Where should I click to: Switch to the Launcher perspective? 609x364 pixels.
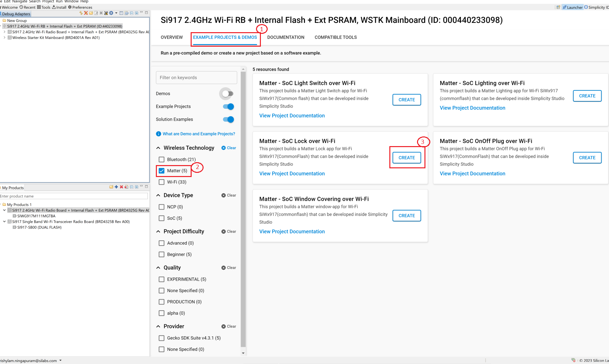tap(572, 7)
